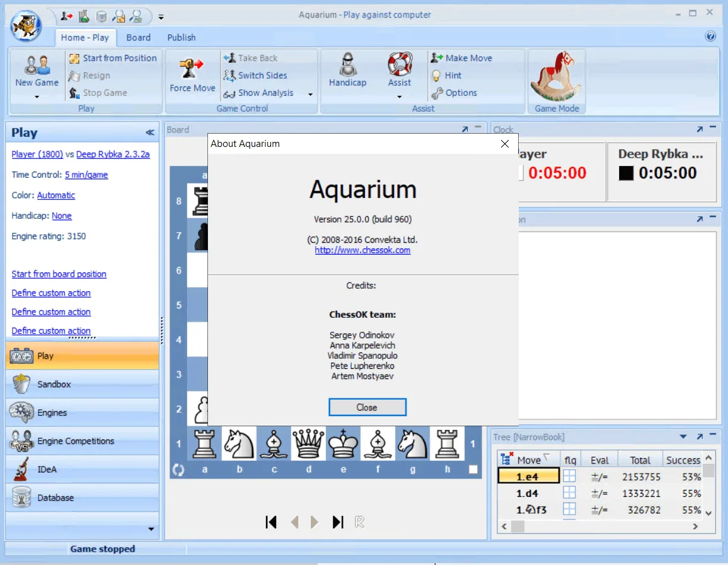Sort by the Success column header
This screenshot has height=565, width=728.
683,460
